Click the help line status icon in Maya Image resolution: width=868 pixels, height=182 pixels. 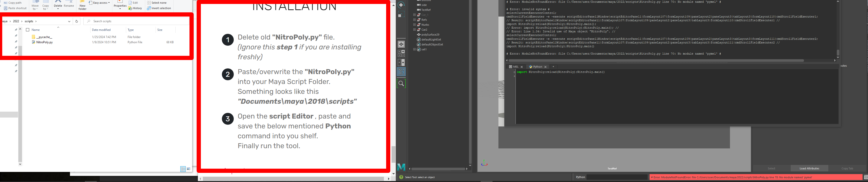click(401, 177)
